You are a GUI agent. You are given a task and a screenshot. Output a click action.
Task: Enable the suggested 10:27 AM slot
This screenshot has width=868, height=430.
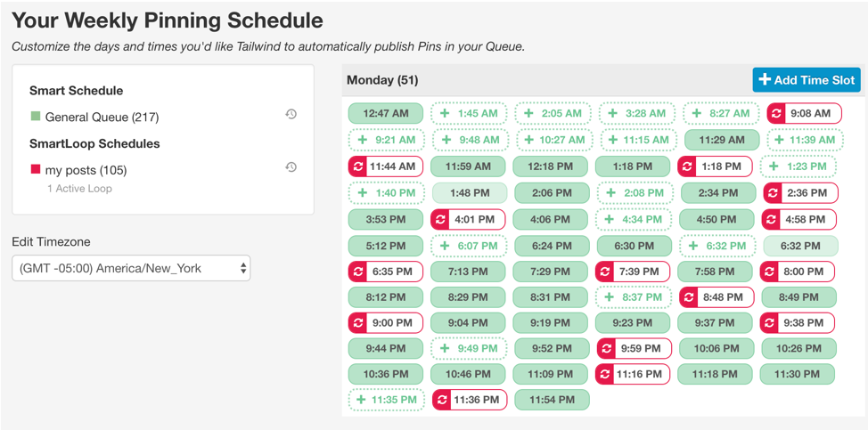[x=553, y=140]
